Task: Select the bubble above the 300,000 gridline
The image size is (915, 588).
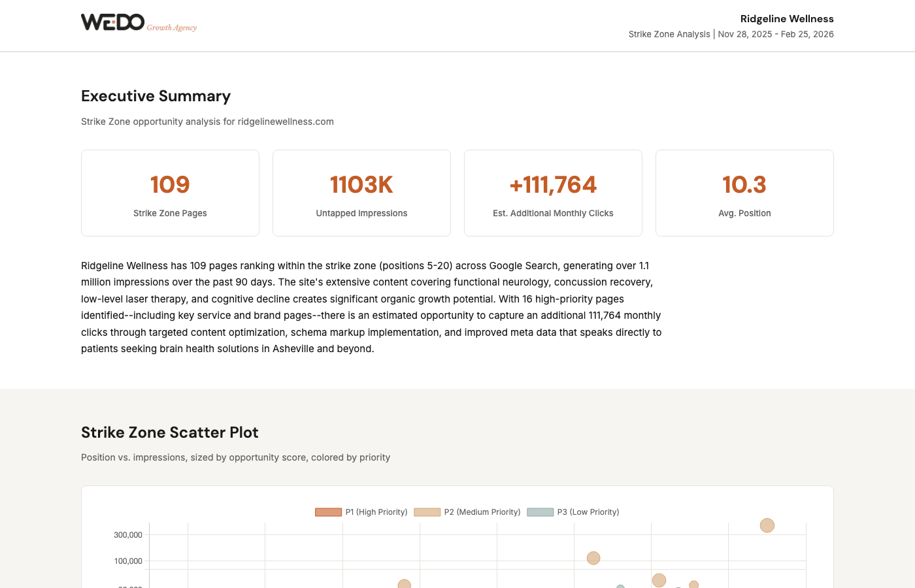Action: [767, 525]
